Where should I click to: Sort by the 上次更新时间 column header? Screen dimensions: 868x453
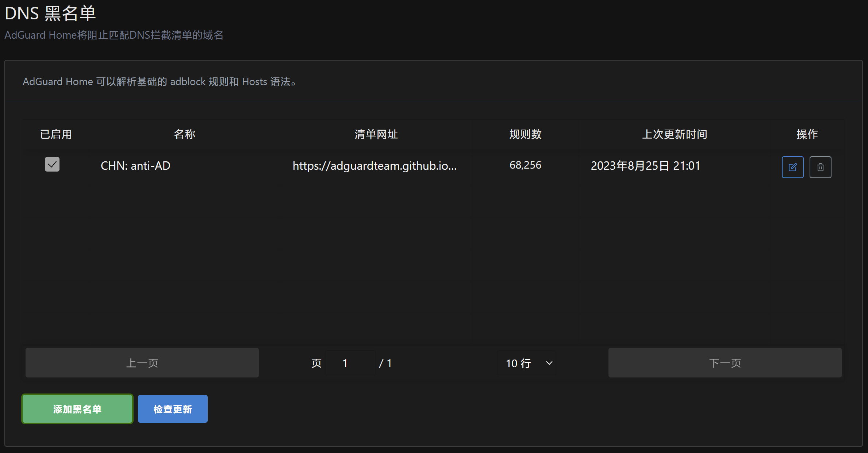click(675, 134)
